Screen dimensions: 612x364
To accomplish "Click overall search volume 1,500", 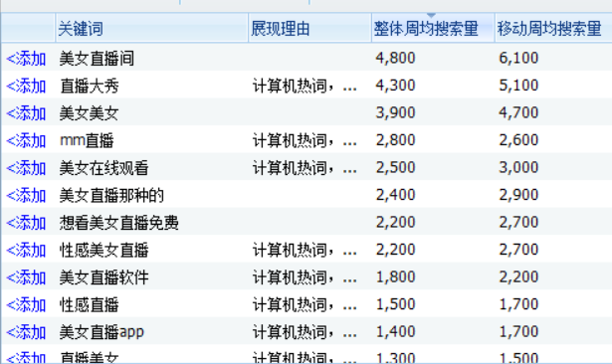I will (395, 304).
